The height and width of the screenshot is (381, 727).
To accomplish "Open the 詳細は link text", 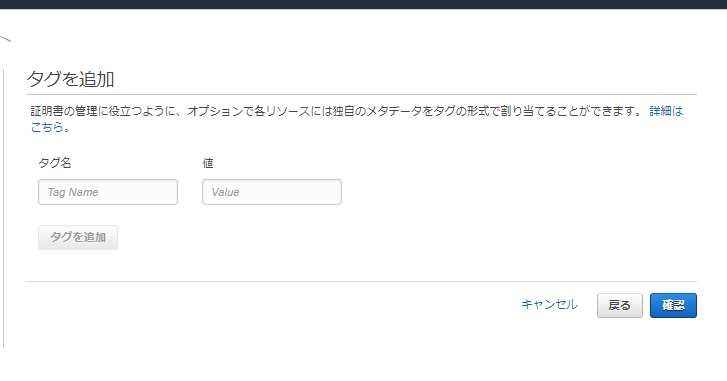I will pyautogui.click(x=666, y=111).
